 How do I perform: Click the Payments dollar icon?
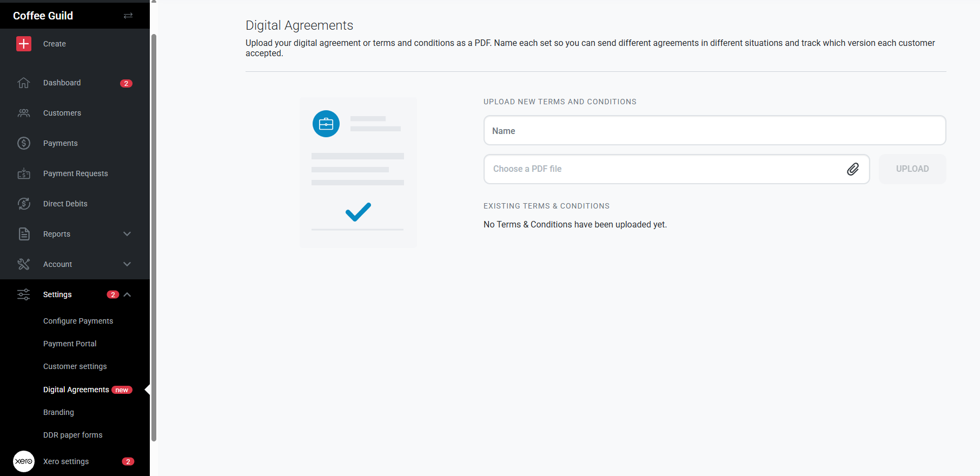24,143
